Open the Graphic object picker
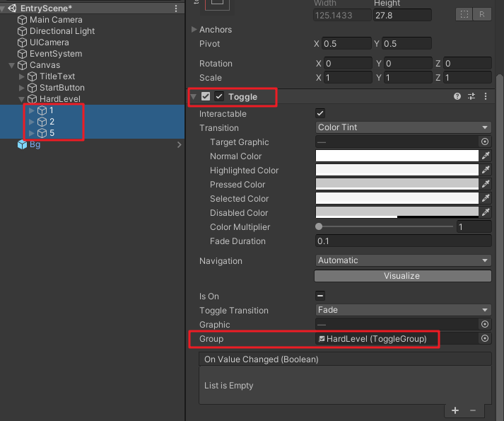This screenshot has height=421, width=504. [485, 324]
